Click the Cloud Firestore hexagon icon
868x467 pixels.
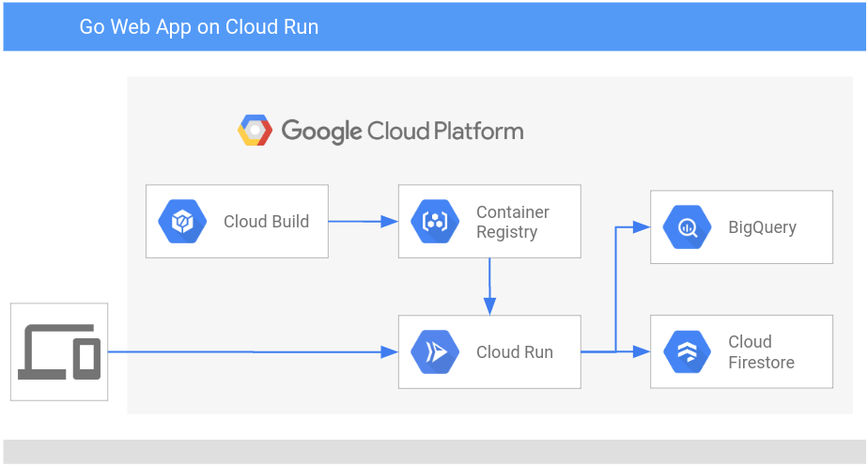tap(686, 352)
